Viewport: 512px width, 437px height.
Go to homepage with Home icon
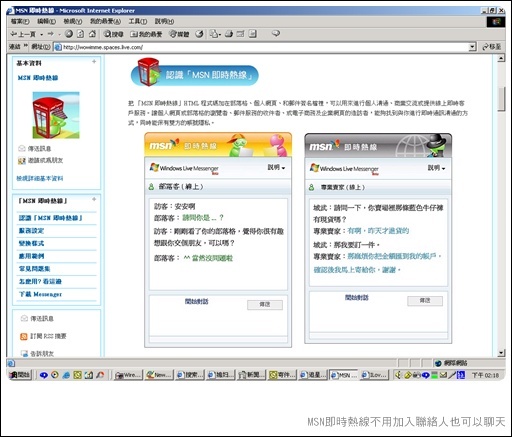click(92, 34)
